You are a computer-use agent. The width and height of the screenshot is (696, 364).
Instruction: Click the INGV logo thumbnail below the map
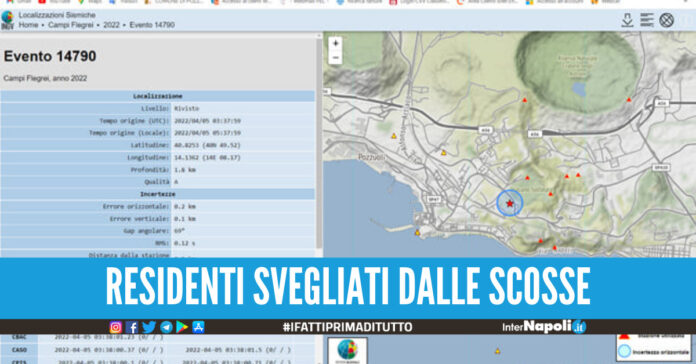(x=348, y=351)
